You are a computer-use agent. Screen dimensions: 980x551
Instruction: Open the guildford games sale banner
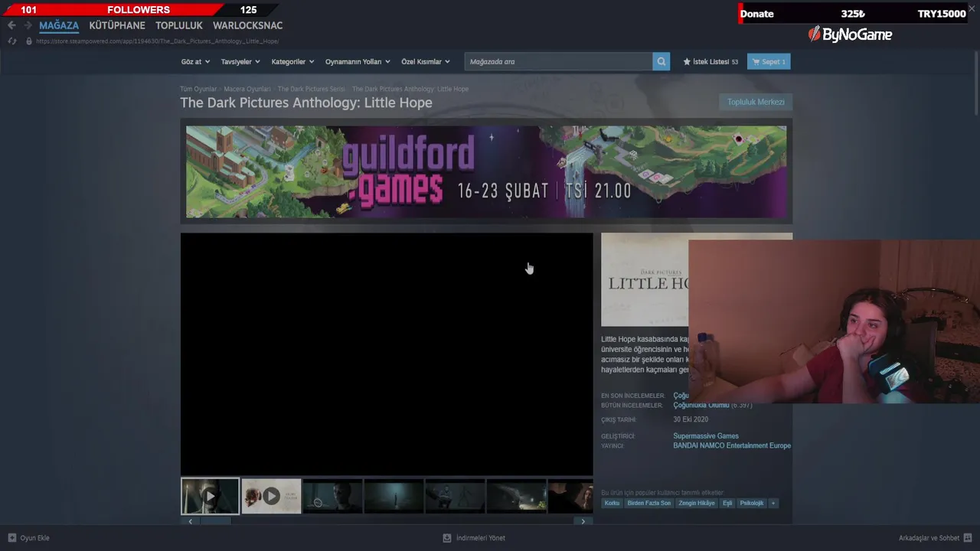click(486, 172)
